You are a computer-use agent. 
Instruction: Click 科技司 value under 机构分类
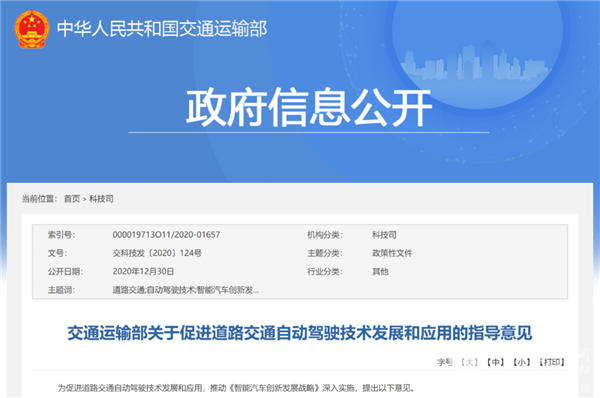[384, 235]
